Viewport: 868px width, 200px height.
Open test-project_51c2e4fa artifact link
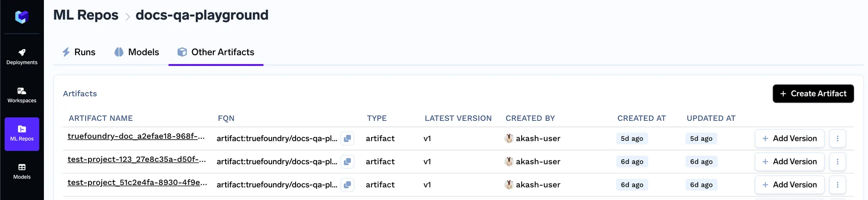point(137,182)
